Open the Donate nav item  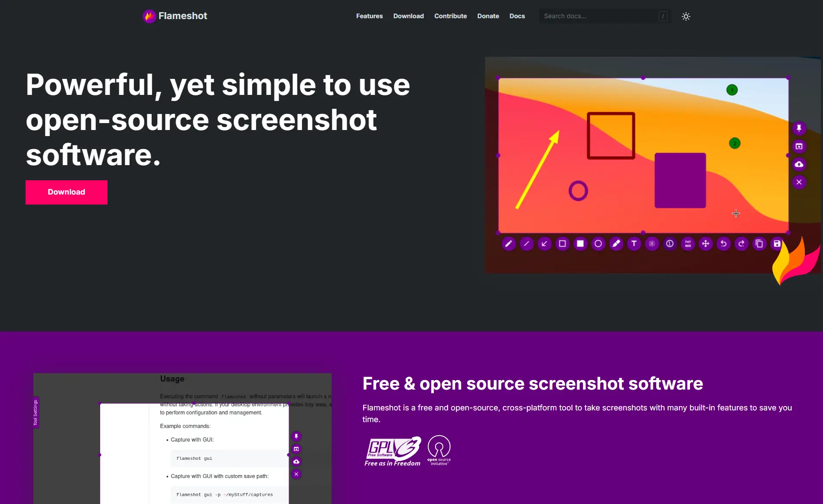point(488,16)
